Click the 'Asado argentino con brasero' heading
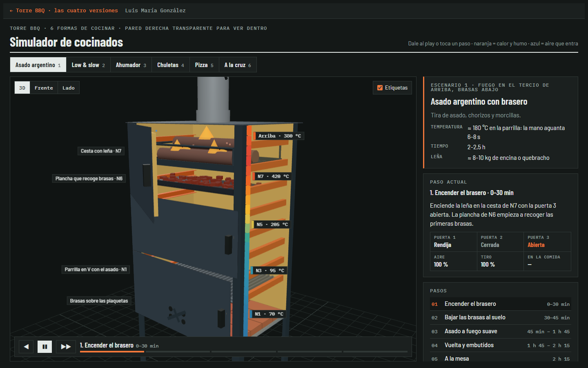This screenshot has height=368, width=588. [x=479, y=102]
